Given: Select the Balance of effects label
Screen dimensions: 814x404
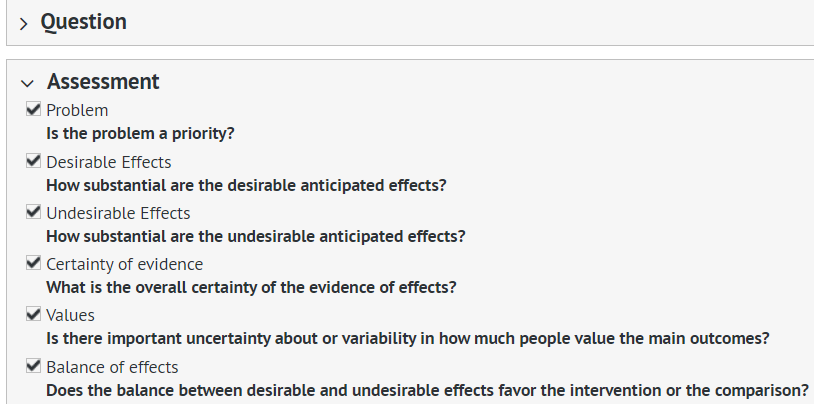Looking at the screenshot, I should (x=112, y=367).
